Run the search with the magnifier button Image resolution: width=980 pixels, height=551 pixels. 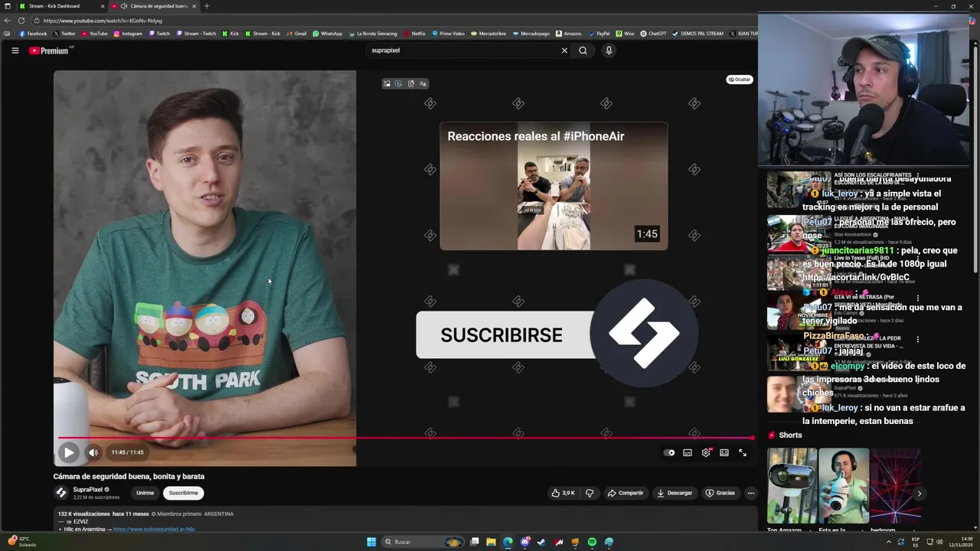(x=583, y=51)
